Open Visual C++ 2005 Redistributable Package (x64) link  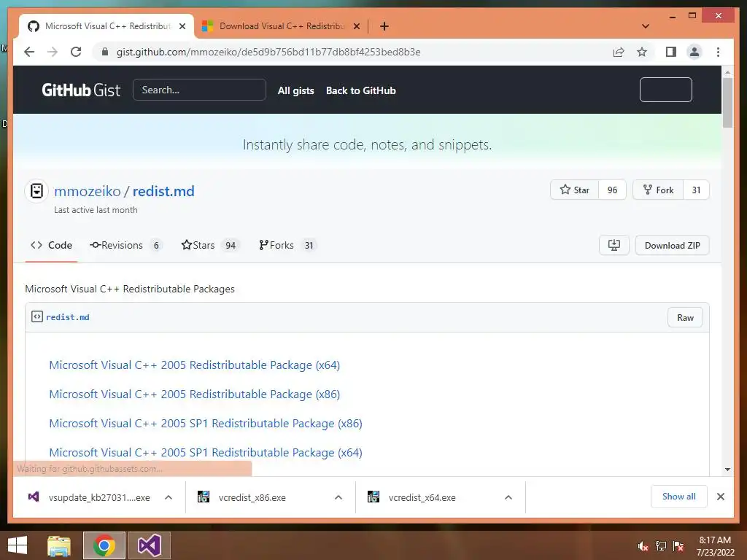(194, 365)
